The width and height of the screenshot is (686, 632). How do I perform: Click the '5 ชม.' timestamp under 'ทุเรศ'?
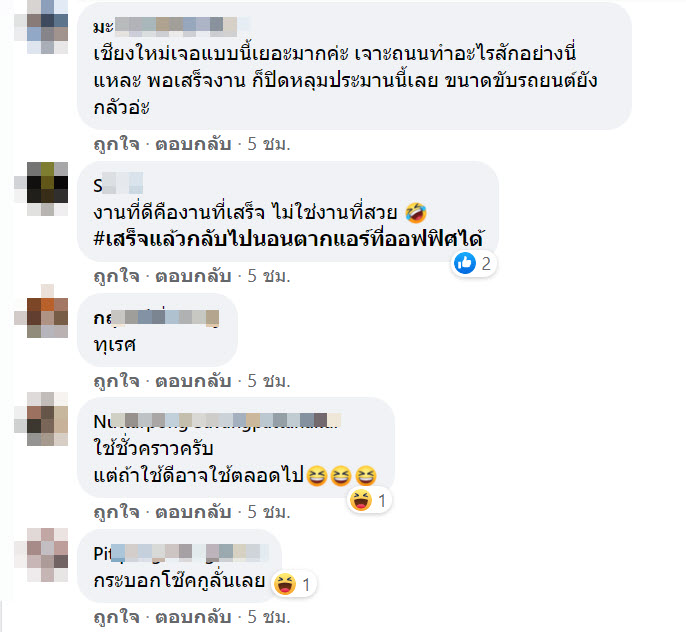point(269,381)
